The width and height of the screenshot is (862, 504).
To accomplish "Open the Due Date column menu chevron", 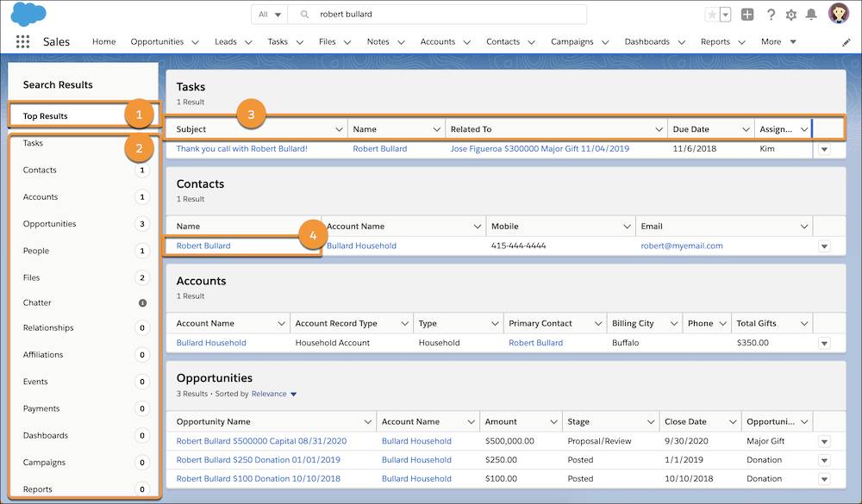I will pyautogui.click(x=746, y=129).
